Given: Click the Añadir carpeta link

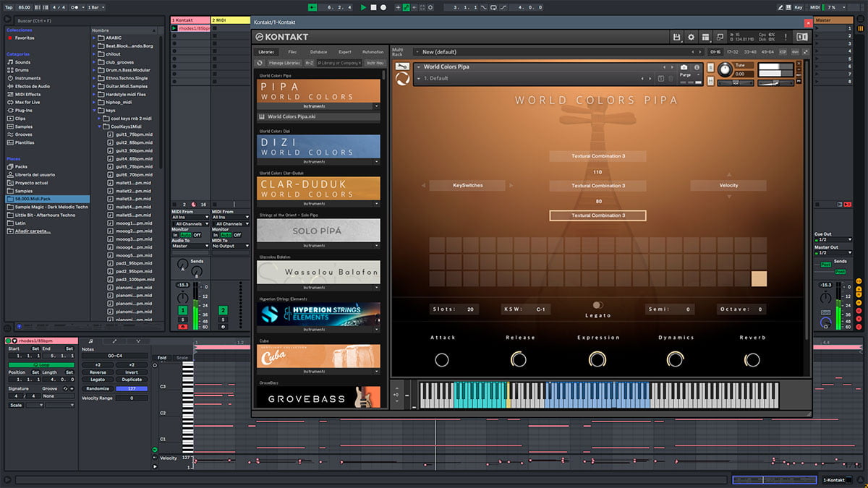Looking at the screenshot, I should pyautogui.click(x=33, y=231).
